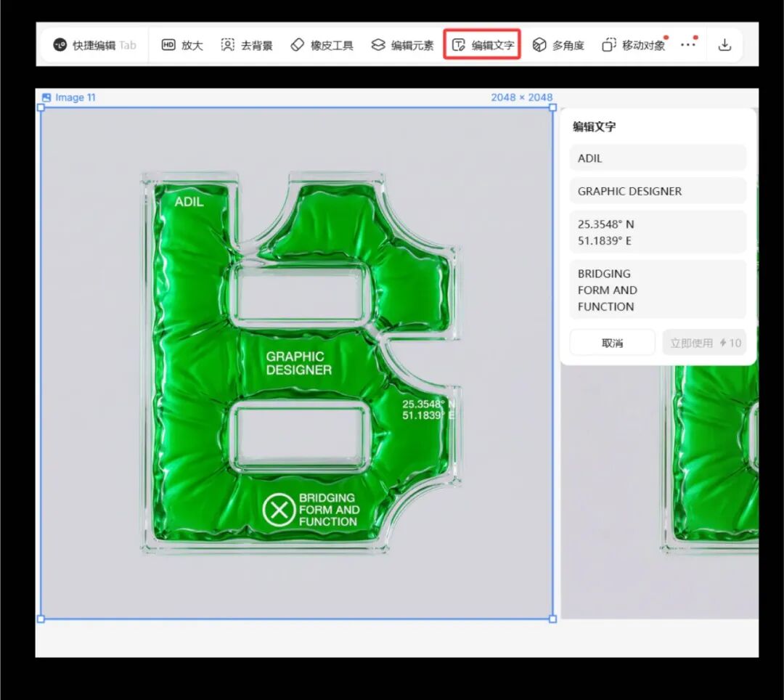
Task: Edit the GRAPHIC DESIGNER text field
Action: (658, 191)
